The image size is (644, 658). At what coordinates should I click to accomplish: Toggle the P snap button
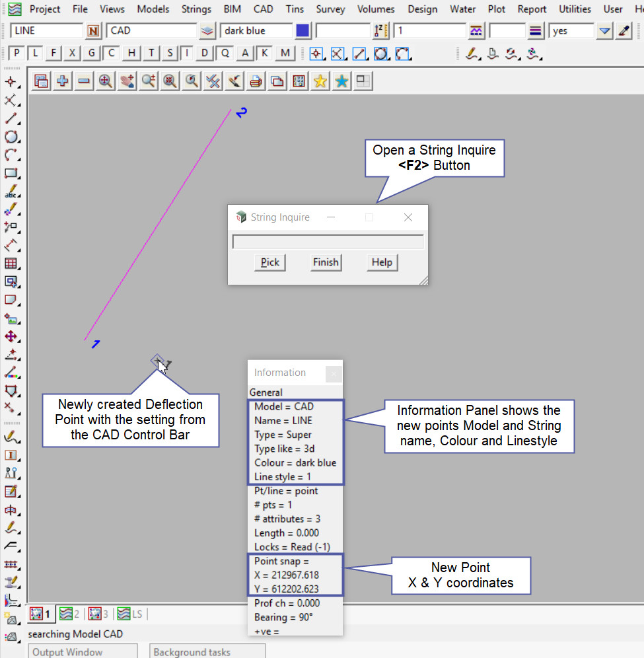17,54
